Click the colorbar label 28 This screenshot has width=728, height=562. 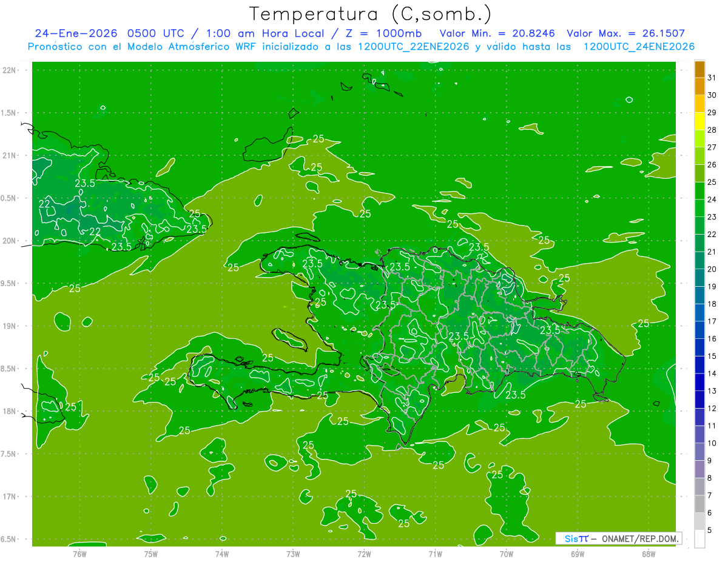(712, 130)
